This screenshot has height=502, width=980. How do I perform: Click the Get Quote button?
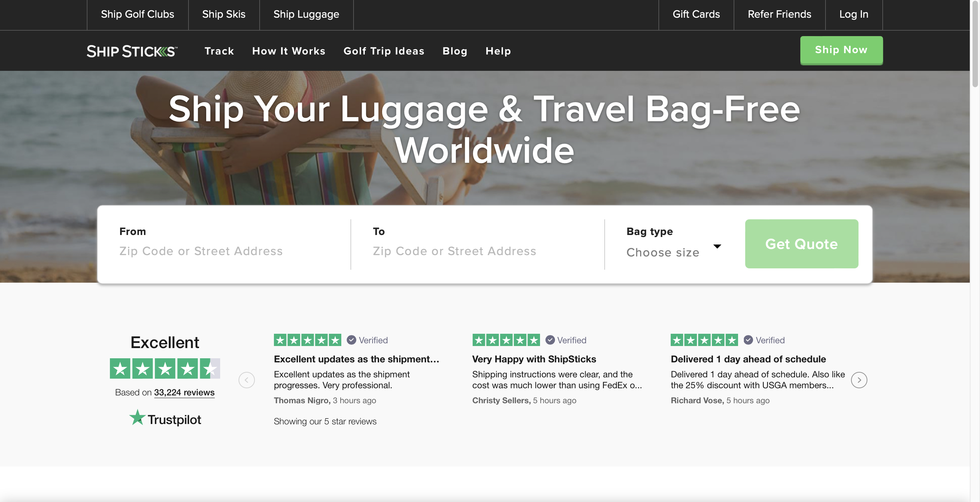click(x=801, y=244)
